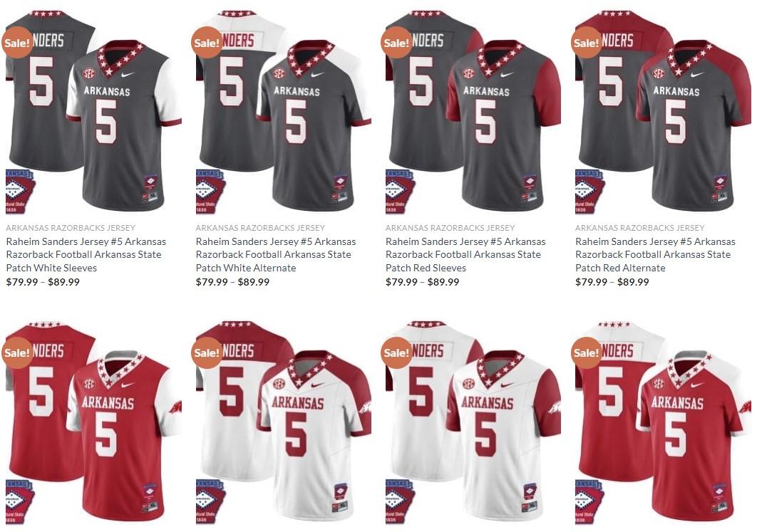The image size is (757, 532).
Task: Click Sale badge on bottom-row red jersey, white sleeves
Action: point(17,353)
